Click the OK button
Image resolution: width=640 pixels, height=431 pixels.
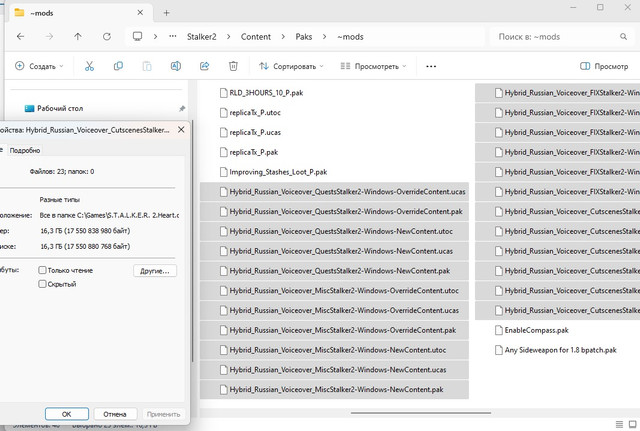tap(67, 414)
